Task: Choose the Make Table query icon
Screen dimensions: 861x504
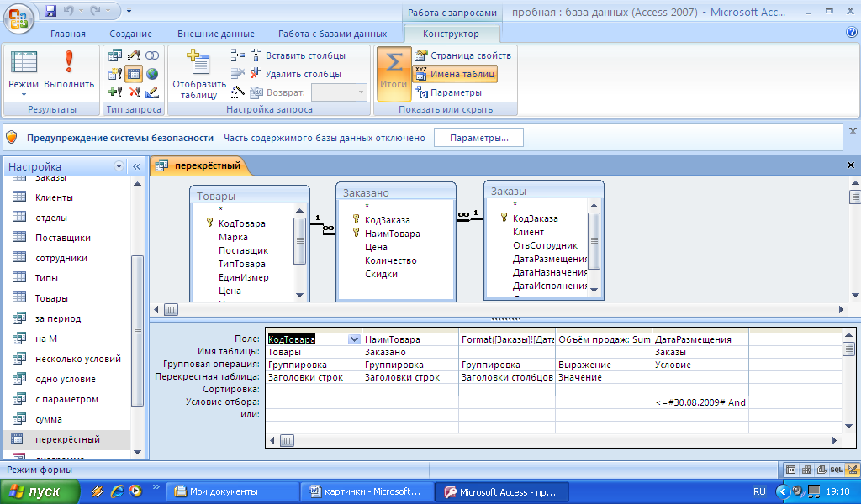Action: (115, 74)
